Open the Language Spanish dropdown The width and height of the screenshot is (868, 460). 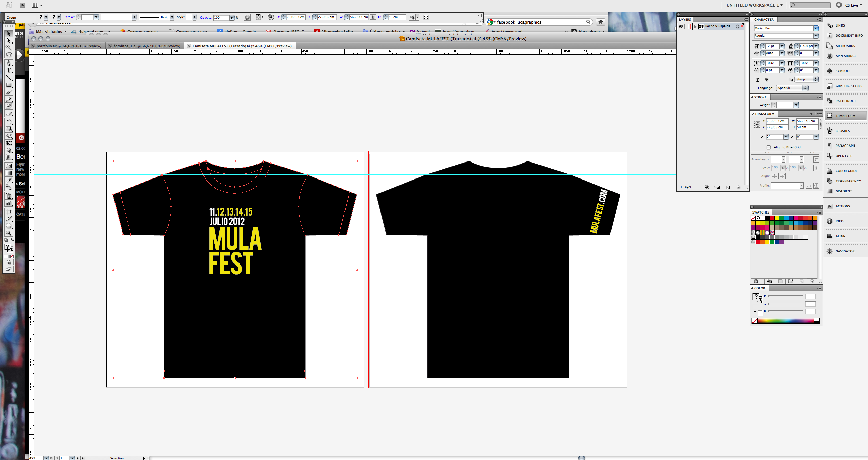792,88
